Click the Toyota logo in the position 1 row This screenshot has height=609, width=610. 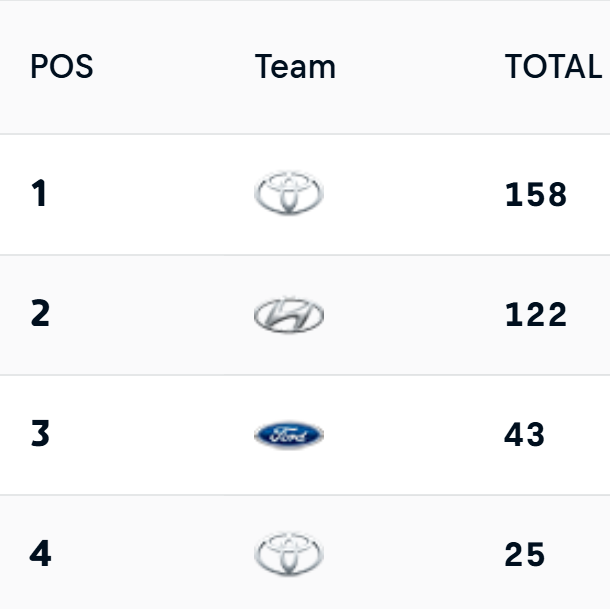289,194
